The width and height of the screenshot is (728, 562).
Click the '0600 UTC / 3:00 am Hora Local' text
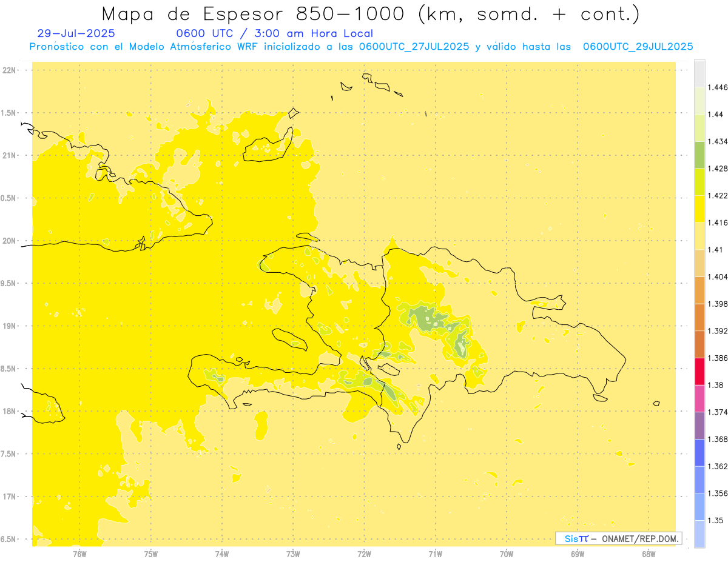pos(275,34)
